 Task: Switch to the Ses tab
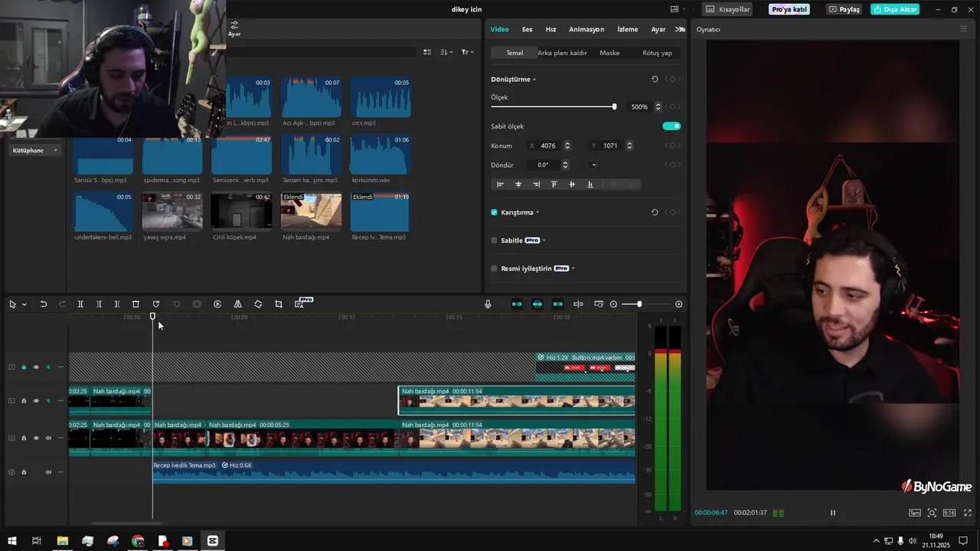pos(528,29)
